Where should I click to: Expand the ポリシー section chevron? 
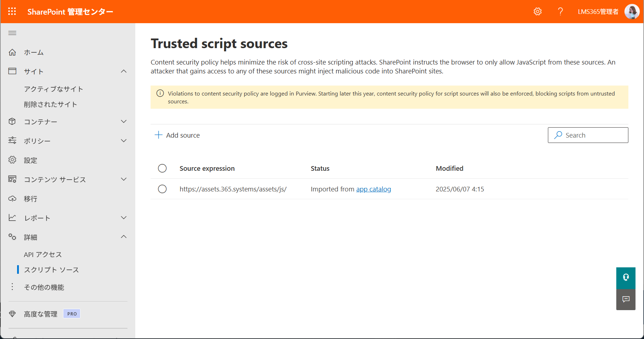pos(124,141)
